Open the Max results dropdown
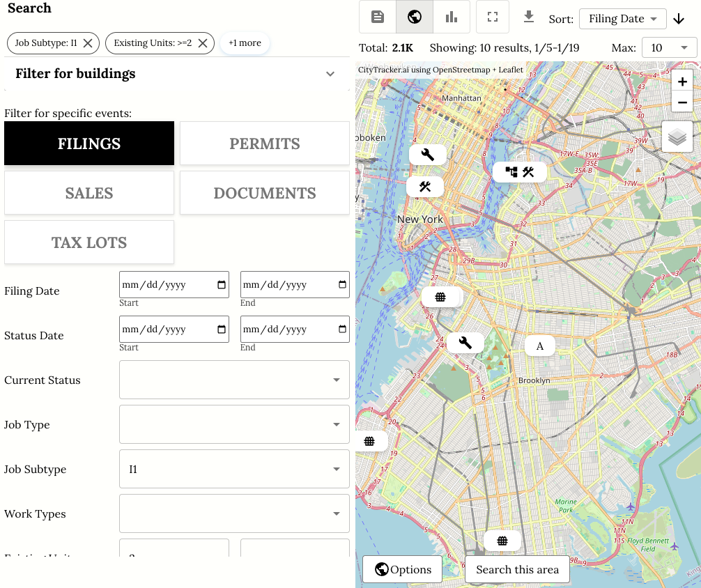This screenshot has height=588, width=701. 668,48
